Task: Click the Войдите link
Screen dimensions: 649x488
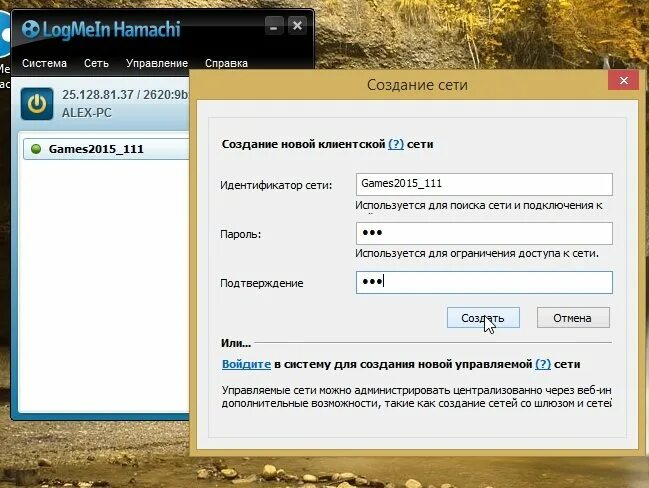Action: point(246,364)
